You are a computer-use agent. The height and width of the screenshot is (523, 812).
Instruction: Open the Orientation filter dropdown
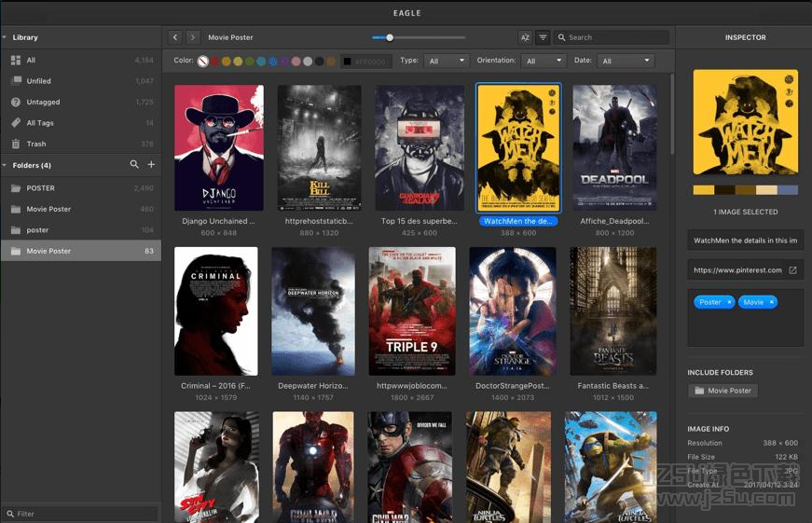[544, 61]
